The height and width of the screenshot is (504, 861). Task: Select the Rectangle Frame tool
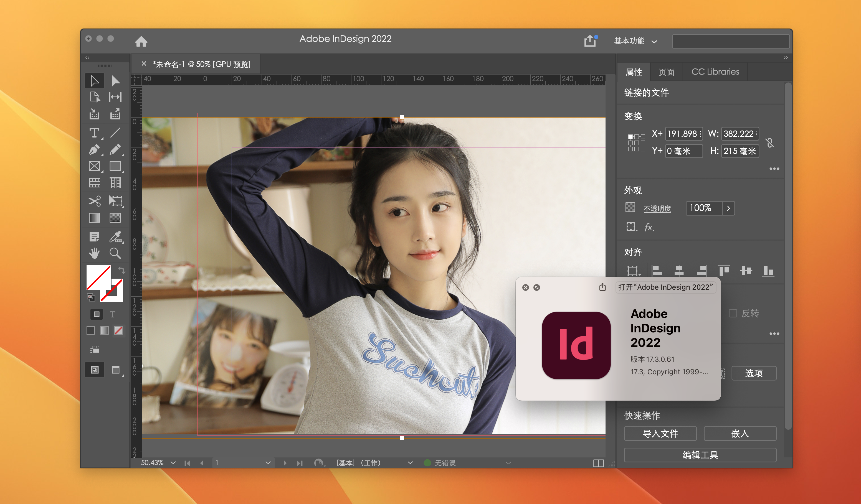click(94, 166)
